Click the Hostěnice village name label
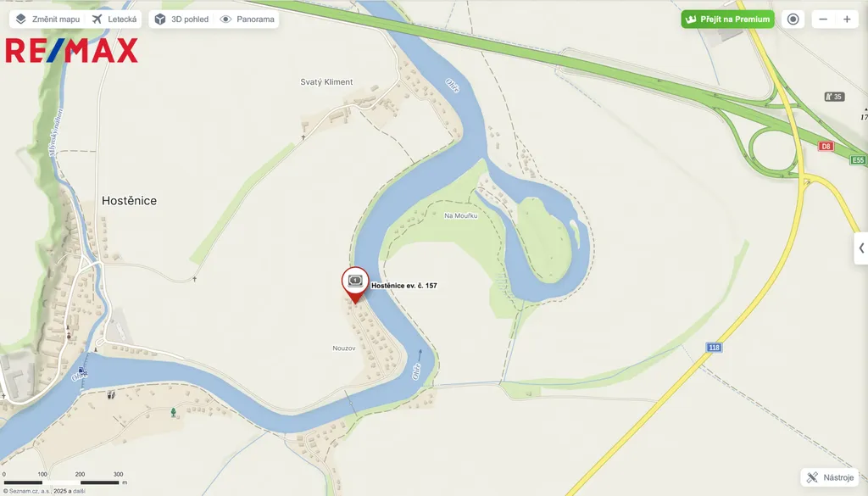The height and width of the screenshot is (496, 868). 129,201
